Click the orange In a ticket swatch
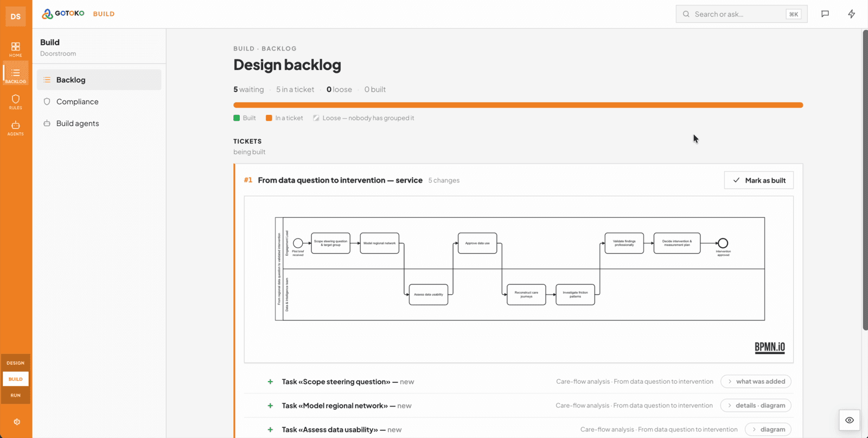Screen dimensions: 868x438 [269, 118]
